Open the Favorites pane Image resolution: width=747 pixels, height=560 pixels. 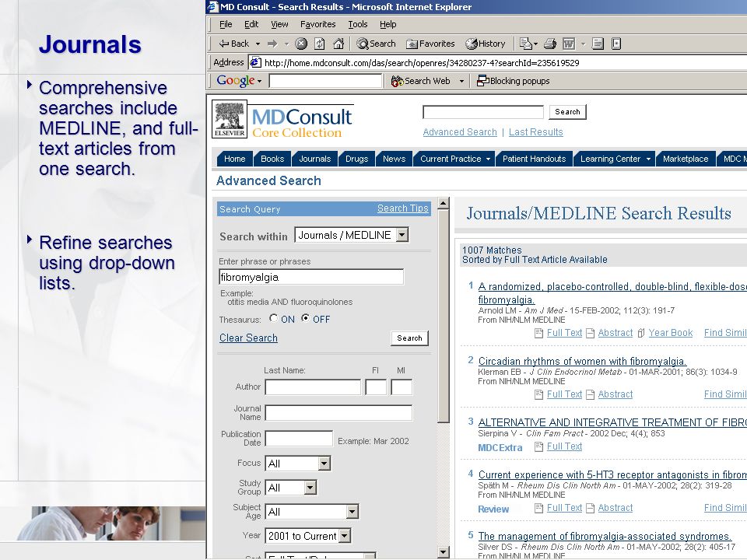(x=430, y=44)
